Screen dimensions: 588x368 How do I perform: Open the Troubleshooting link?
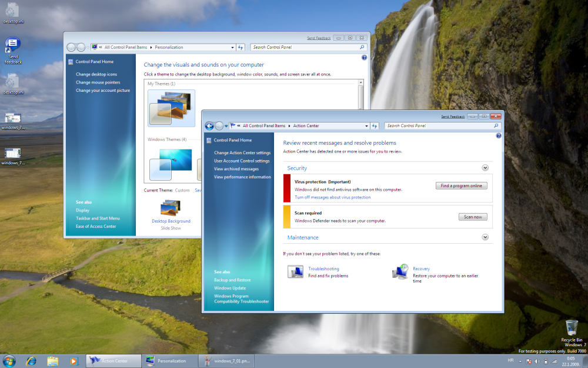(323, 269)
